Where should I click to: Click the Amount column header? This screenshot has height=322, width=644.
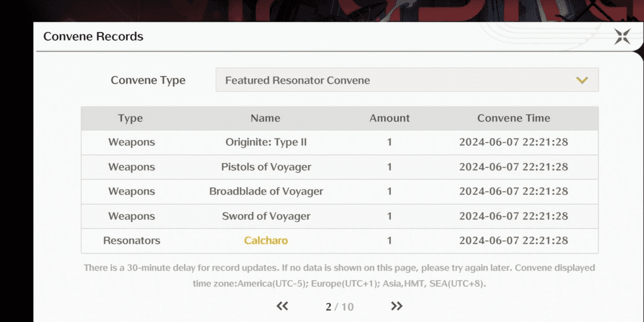pos(390,118)
